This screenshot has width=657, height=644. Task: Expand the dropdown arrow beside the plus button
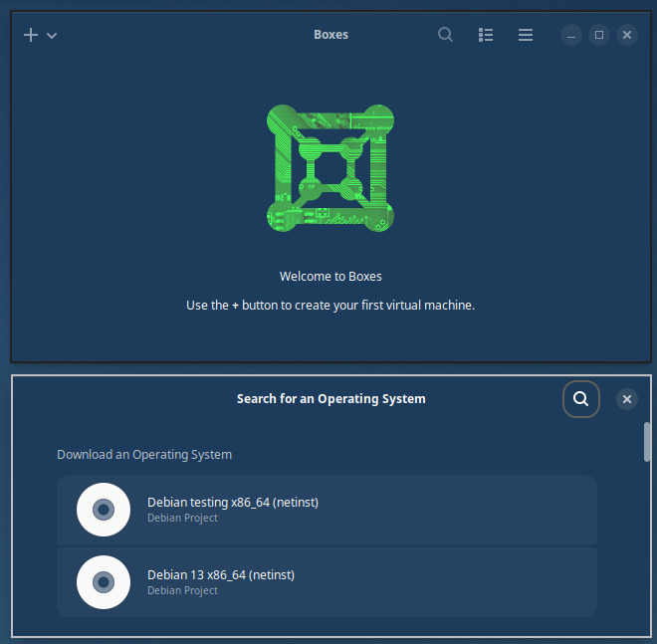pyautogui.click(x=52, y=36)
